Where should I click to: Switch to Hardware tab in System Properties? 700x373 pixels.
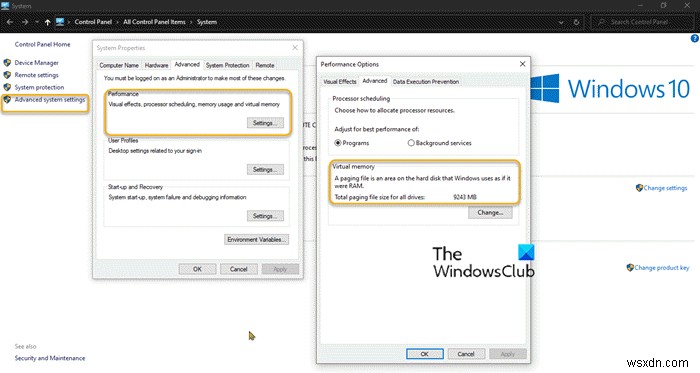[x=156, y=65]
